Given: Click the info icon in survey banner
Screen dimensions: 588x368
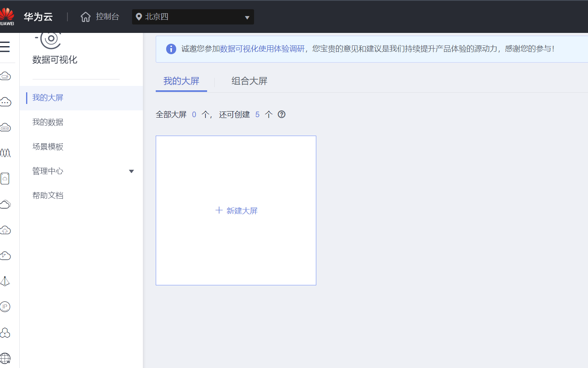Looking at the screenshot, I should (x=171, y=49).
